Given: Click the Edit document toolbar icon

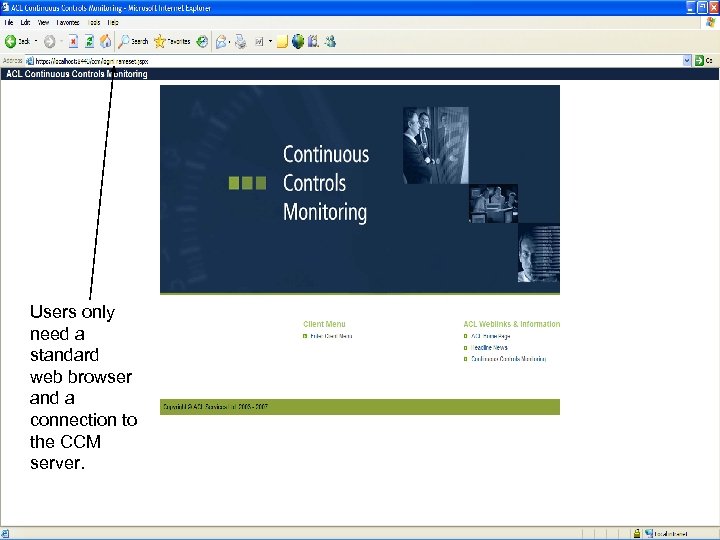Looking at the screenshot, I should pyautogui.click(x=259, y=42).
